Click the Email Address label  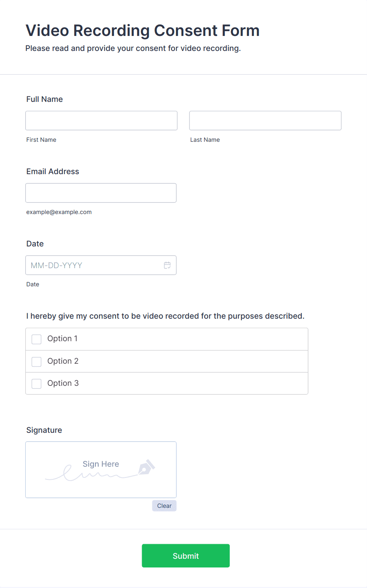53,171
